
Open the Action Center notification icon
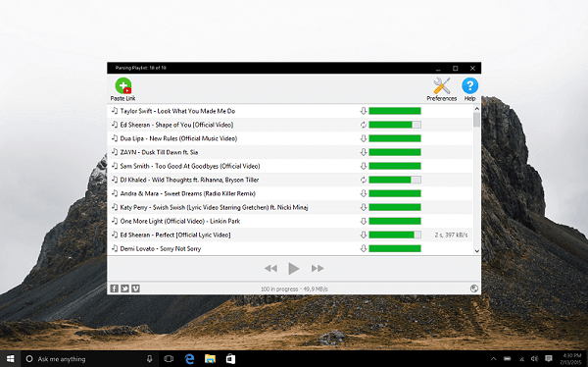coord(548,359)
